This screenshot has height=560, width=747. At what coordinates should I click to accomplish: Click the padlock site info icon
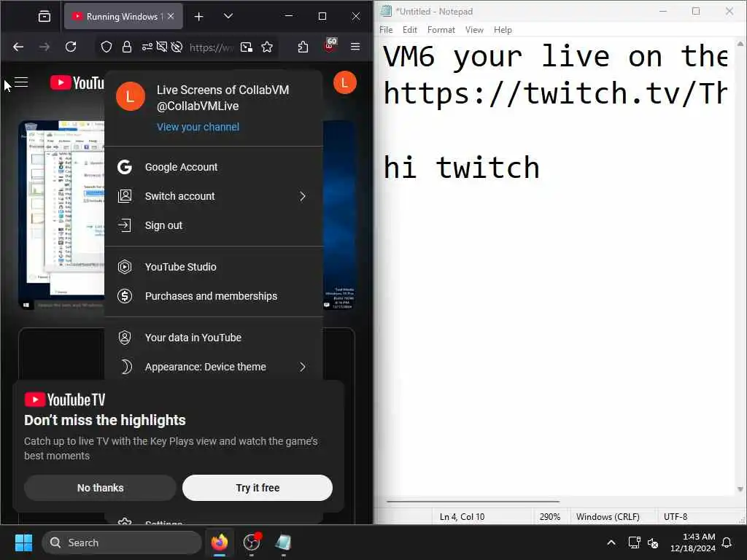tap(127, 47)
